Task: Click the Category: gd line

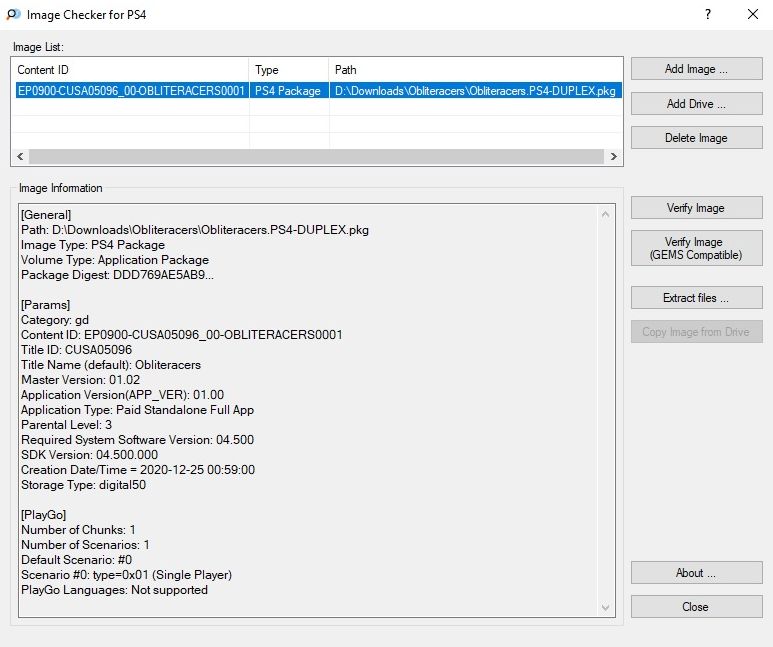Action: point(55,320)
